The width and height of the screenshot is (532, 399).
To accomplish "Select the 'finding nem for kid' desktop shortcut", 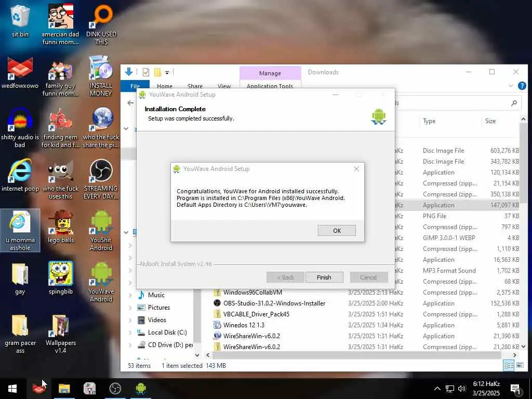I will [60, 128].
